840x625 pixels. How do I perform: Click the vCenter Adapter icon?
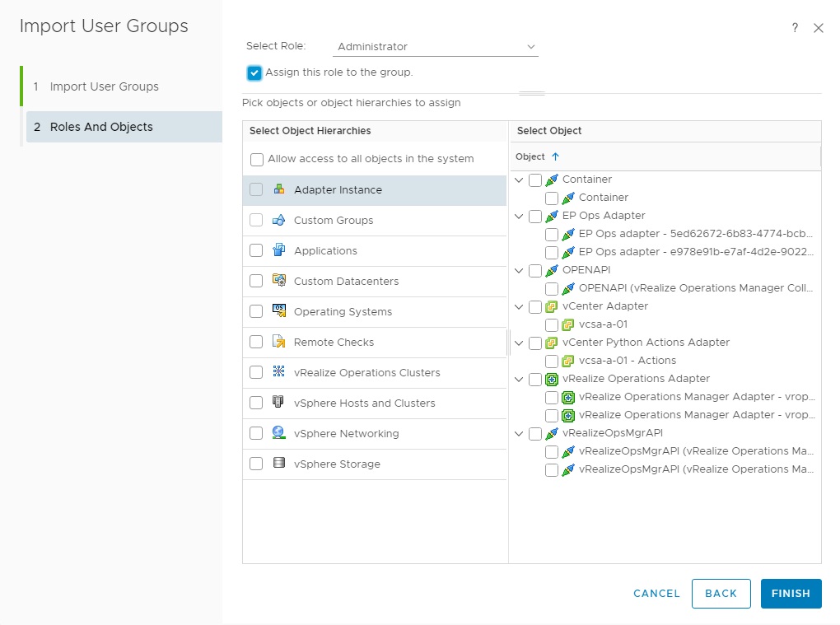(x=551, y=307)
